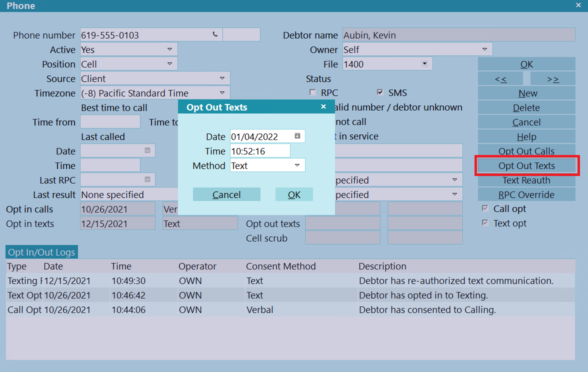
Task: Close the Opt Out Texts dialog
Action: click(x=323, y=107)
